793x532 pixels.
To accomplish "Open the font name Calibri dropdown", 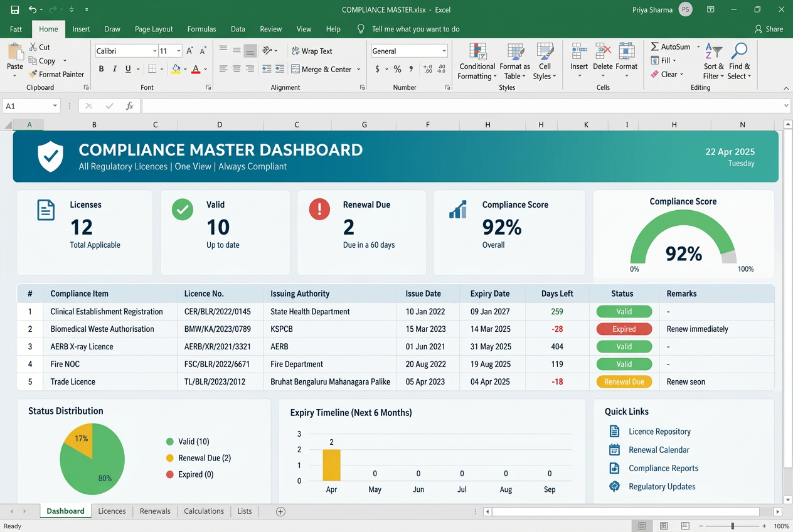I will [155, 51].
